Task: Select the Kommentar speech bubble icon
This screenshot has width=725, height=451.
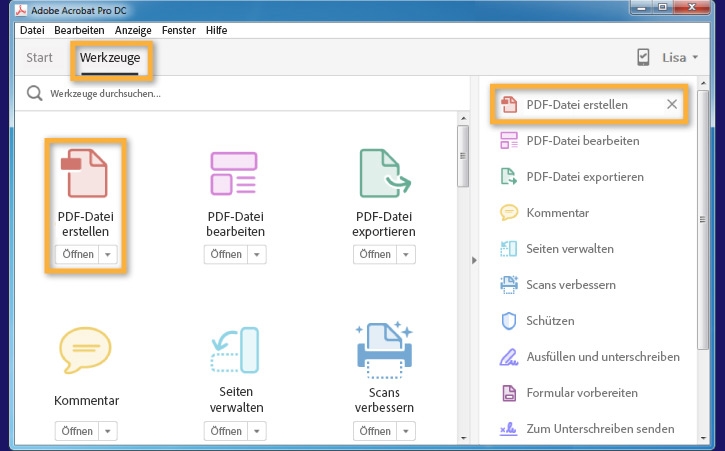Action: click(85, 352)
